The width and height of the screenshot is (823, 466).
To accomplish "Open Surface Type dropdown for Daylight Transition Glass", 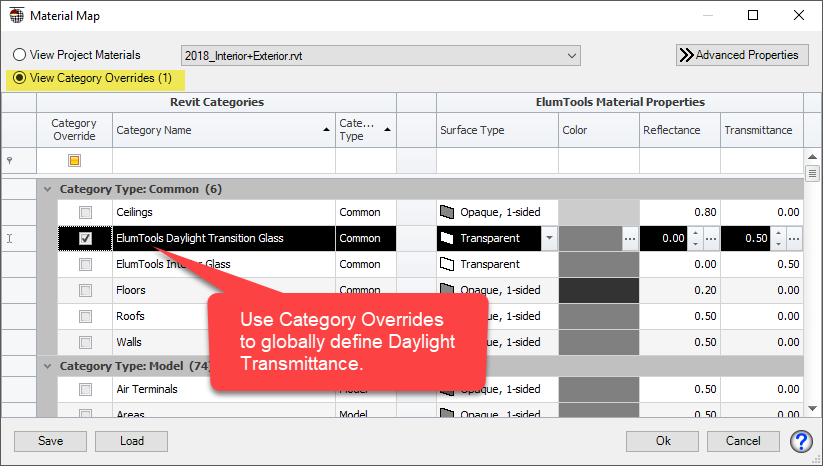I will [549, 238].
